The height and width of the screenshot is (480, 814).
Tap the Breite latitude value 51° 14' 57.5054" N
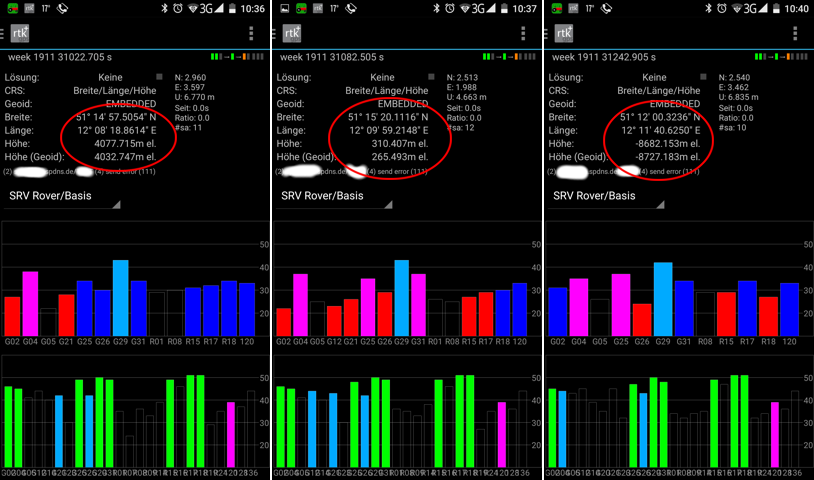118,117
